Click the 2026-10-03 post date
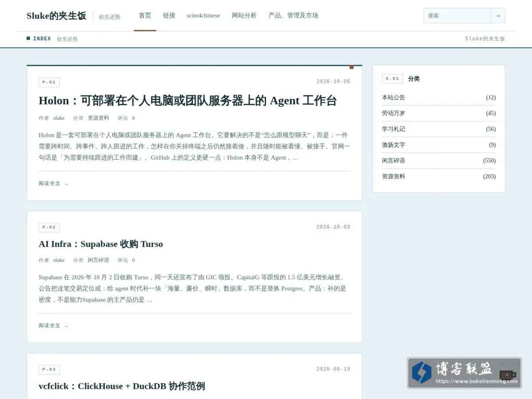 [333, 227]
